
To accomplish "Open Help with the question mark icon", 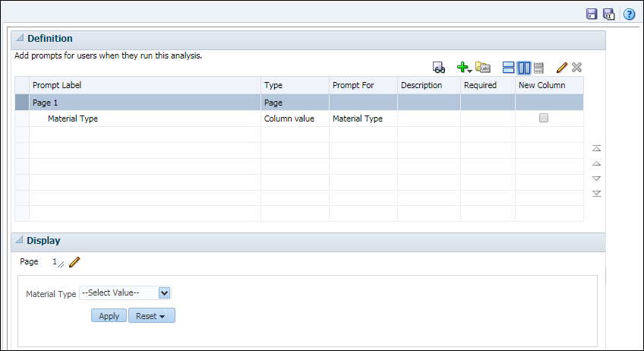I will click(629, 14).
